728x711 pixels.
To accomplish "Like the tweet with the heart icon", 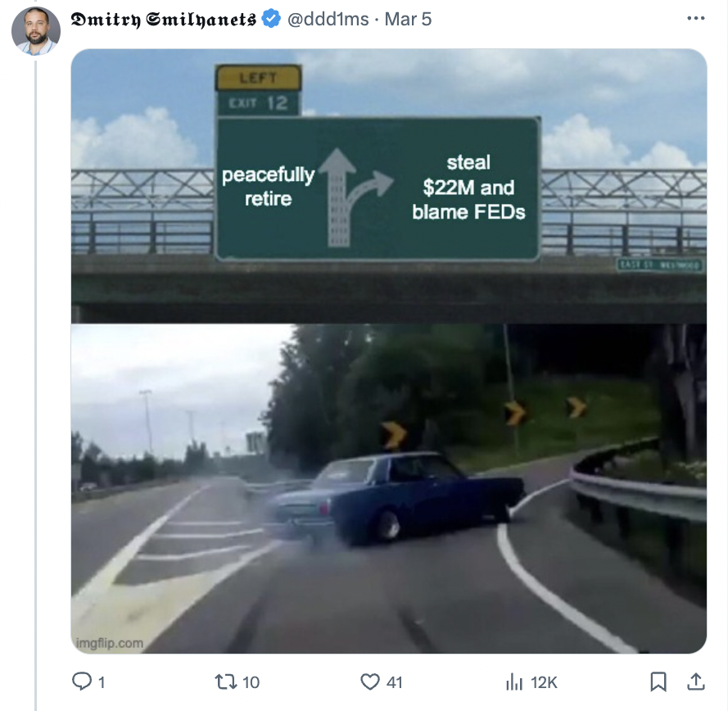I will pyautogui.click(x=370, y=682).
